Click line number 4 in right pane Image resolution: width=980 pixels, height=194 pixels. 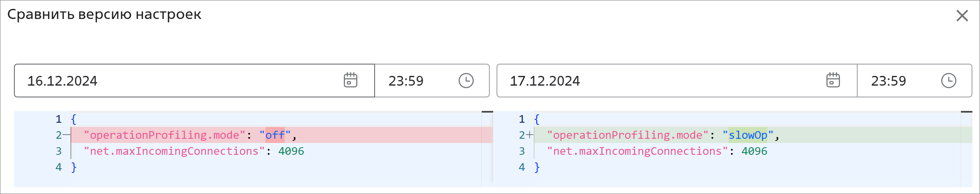522,167
